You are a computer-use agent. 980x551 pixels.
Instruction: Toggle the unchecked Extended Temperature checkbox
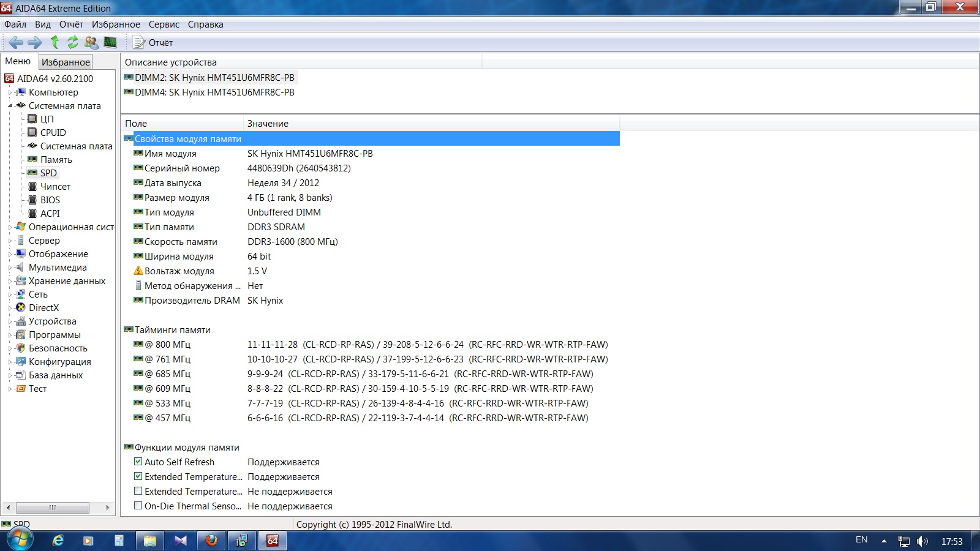click(138, 491)
